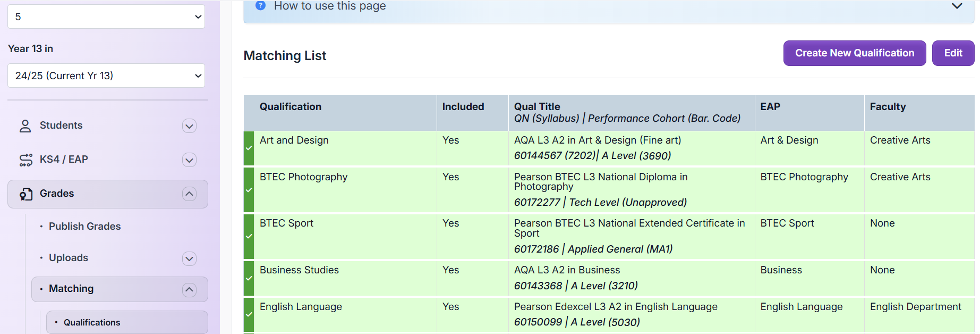980x334 pixels.
Task: Click the Qualification column header
Action: coord(291,107)
